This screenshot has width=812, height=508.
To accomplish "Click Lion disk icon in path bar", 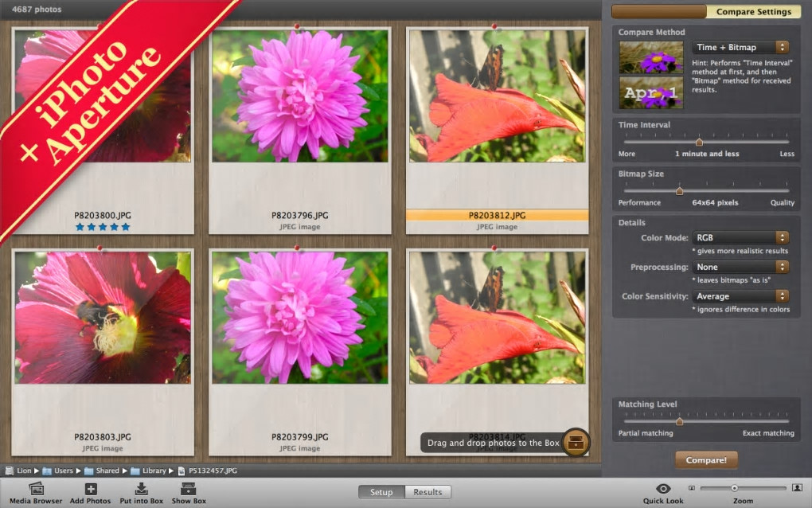I will coord(10,471).
